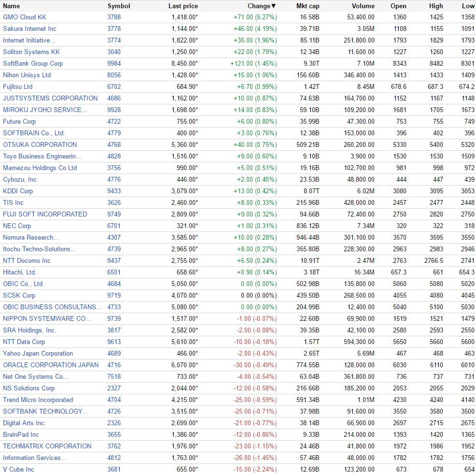
Task: Open NEC Corp link
Action: pos(17,226)
